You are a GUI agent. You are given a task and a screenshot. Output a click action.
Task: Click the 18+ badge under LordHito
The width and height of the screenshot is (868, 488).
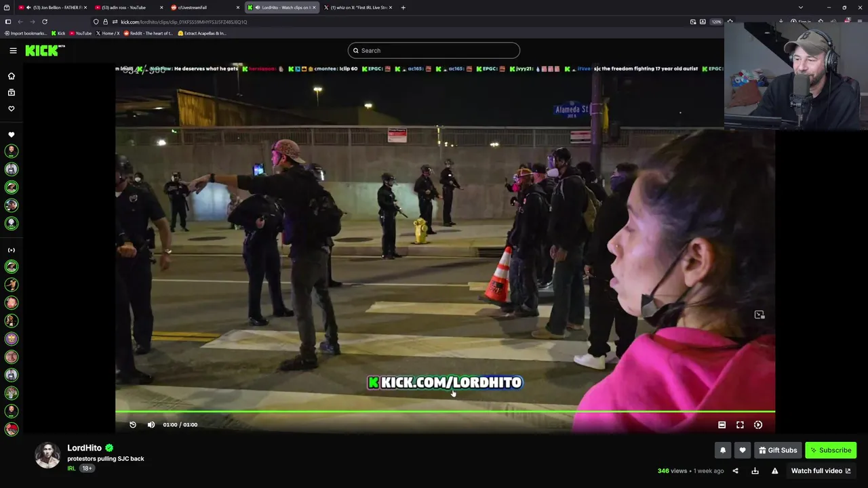pos(87,468)
